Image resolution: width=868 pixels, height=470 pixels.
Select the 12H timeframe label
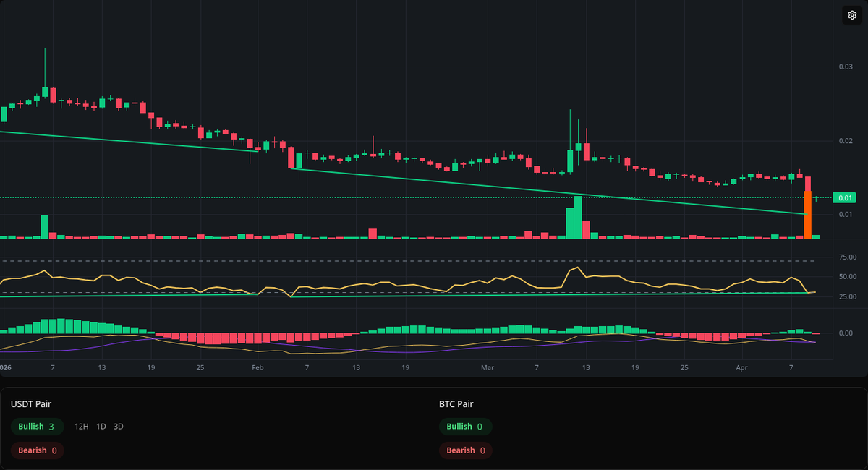click(x=81, y=427)
